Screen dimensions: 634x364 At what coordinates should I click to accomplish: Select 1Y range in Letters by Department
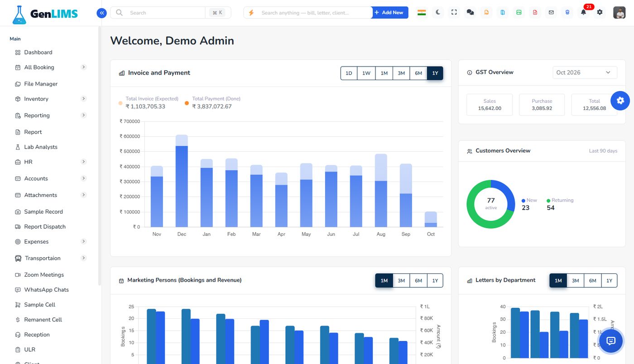coord(609,281)
